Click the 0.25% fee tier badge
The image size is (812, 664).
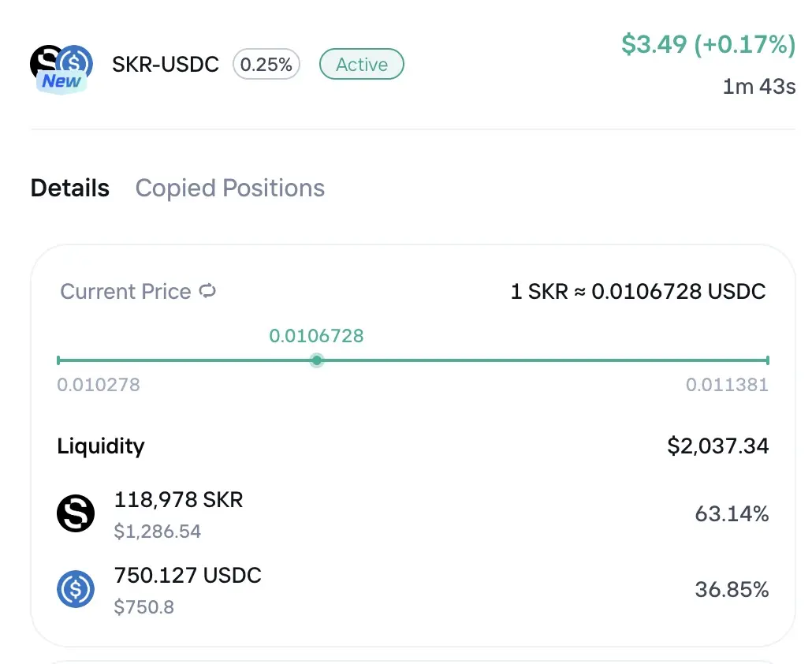pyautogui.click(x=266, y=65)
